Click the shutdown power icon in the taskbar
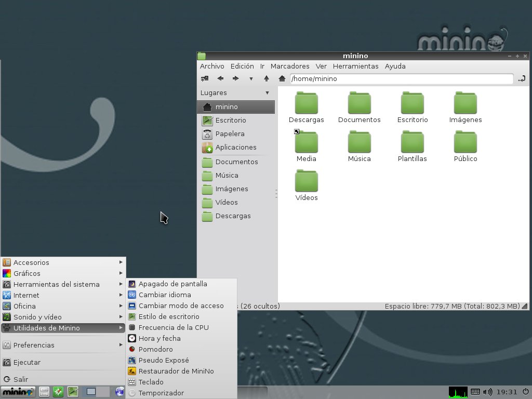Screen dimensions: 532x399 [525, 392]
